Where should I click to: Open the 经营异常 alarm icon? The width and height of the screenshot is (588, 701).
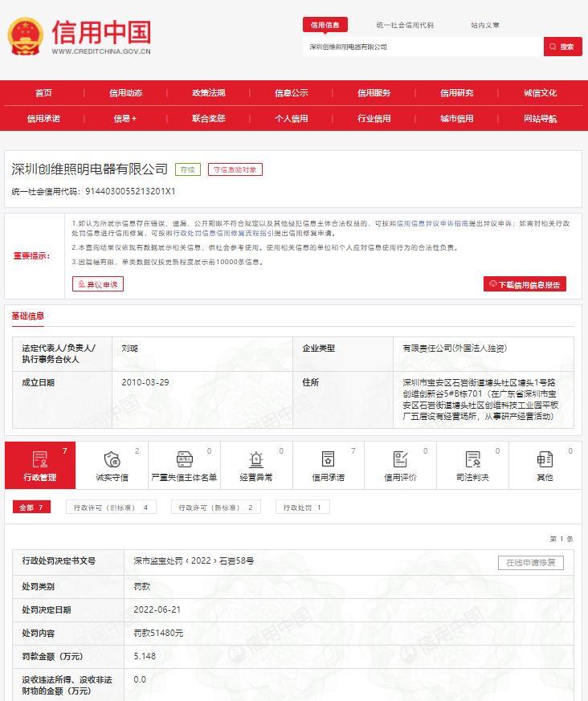click(x=255, y=459)
